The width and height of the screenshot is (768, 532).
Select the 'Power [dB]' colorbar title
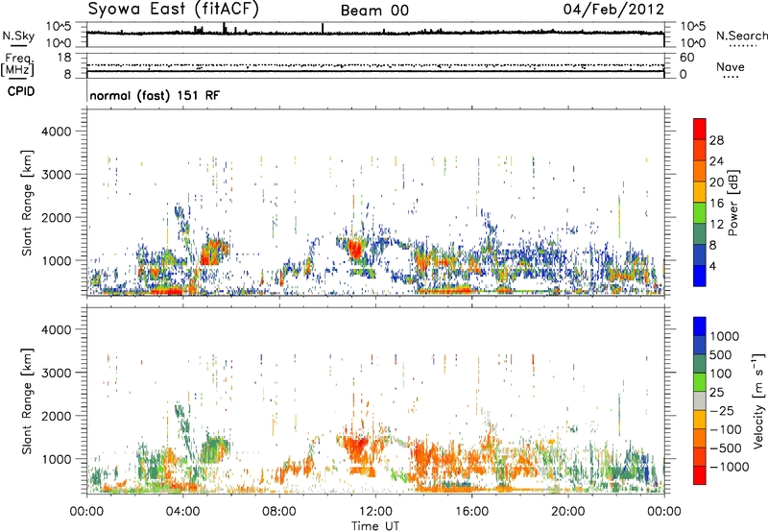click(x=733, y=203)
